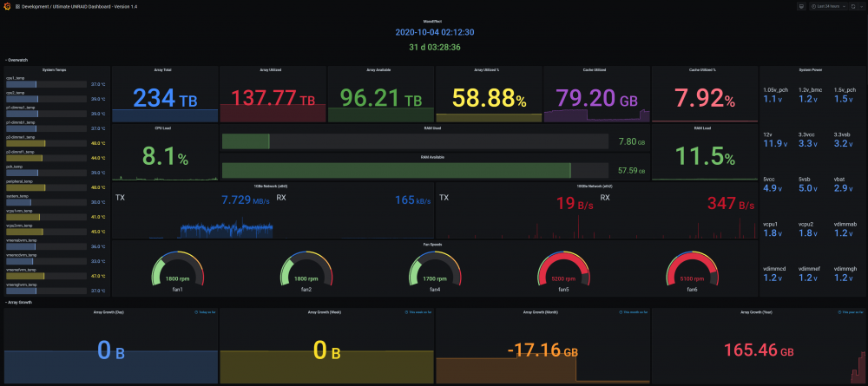Open the CPU Load panel title menu
Image resolution: width=868 pixels, height=386 pixels.
tap(165, 128)
